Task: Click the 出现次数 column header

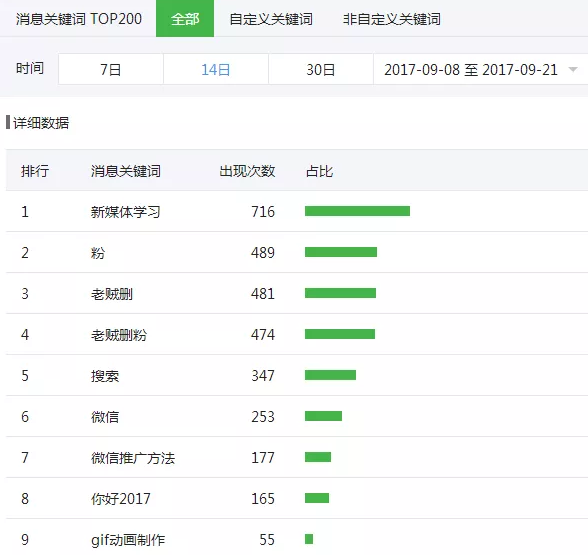Action: [247, 171]
